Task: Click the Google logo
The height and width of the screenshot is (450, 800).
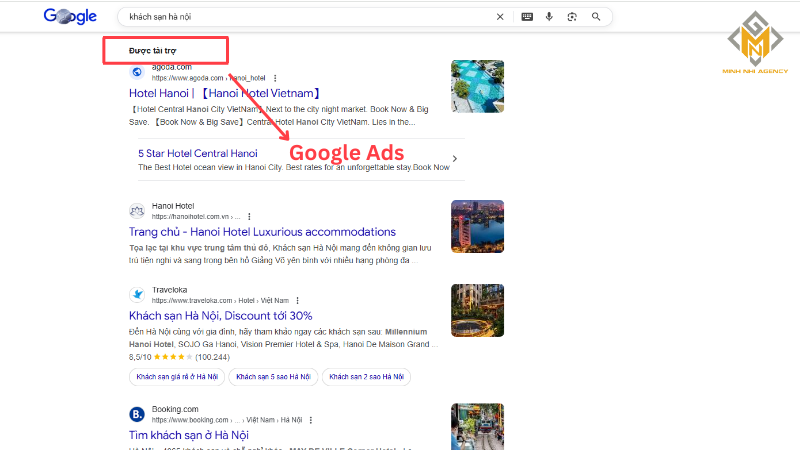Action: (x=70, y=16)
